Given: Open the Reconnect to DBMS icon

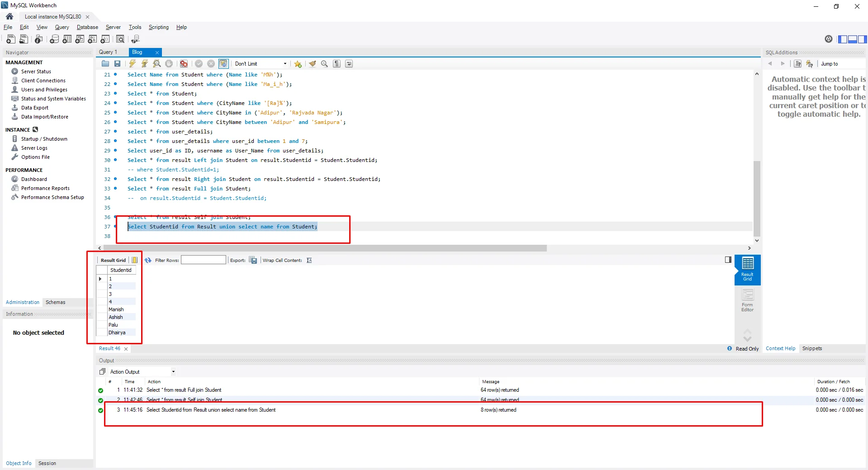Looking at the screenshot, I should (135, 39).
